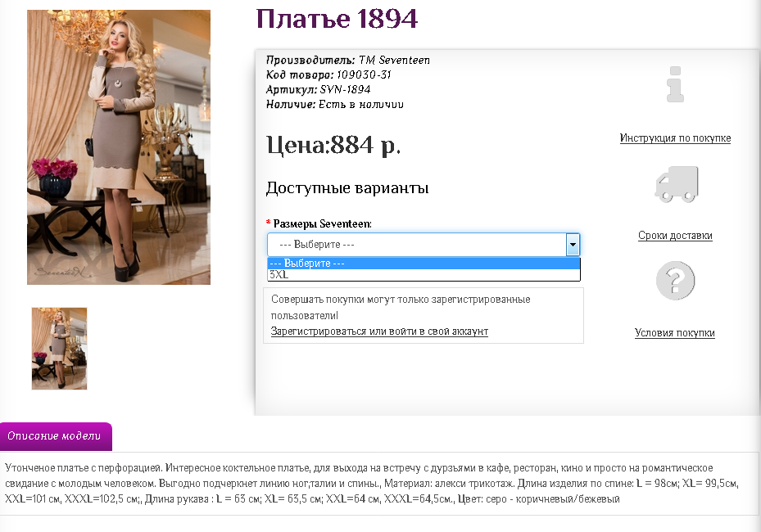
Task: Click the question mark icon
Action: tap(675, 282)
